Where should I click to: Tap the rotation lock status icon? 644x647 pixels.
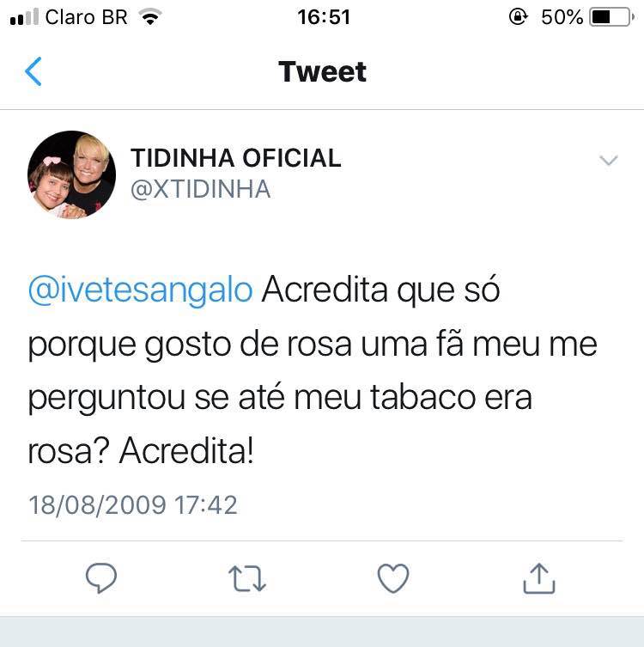point(518,17)
